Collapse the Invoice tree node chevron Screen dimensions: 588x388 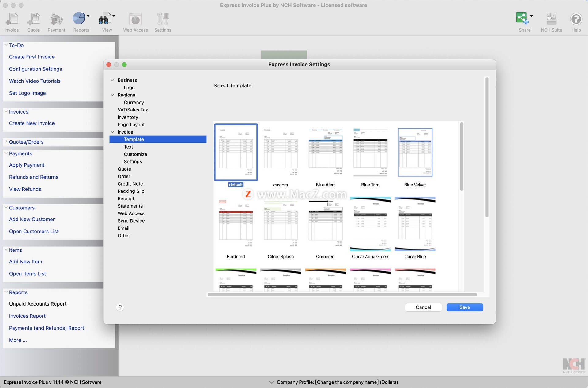[112, 132]
